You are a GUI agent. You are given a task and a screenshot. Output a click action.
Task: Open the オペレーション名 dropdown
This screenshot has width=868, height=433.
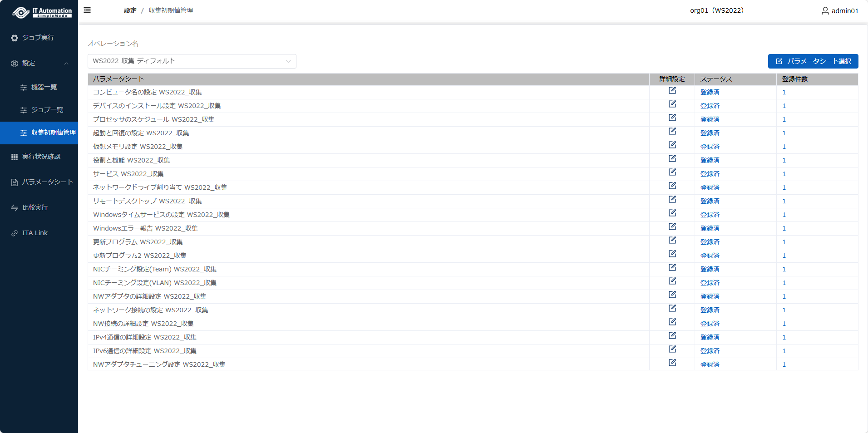click(192, 61)
